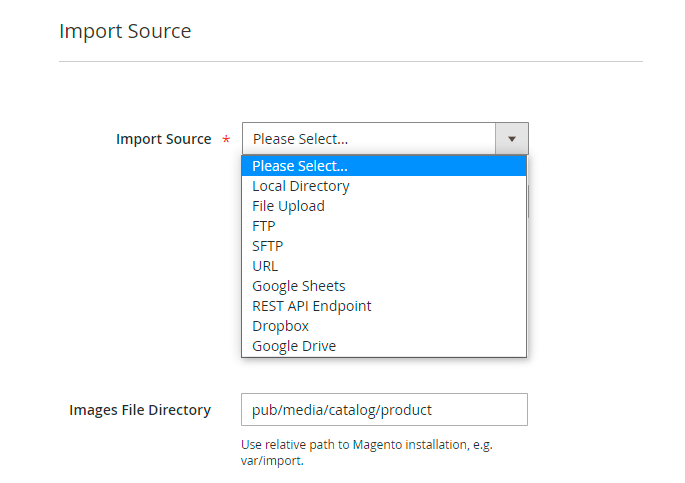685x483 pixels.
Task: Select Local Directory from the list
Action: coord(301,186)
